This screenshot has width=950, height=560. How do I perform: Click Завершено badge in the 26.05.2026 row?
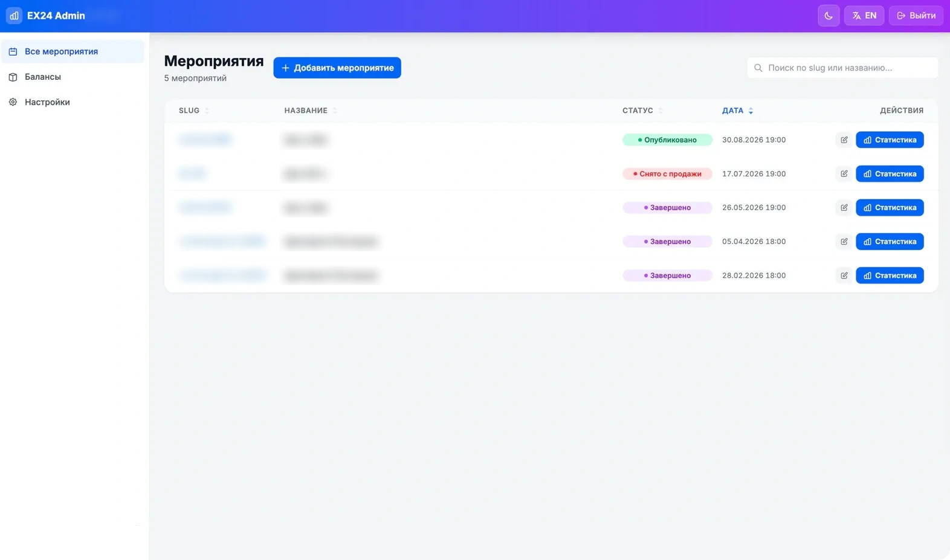point(667,207)
